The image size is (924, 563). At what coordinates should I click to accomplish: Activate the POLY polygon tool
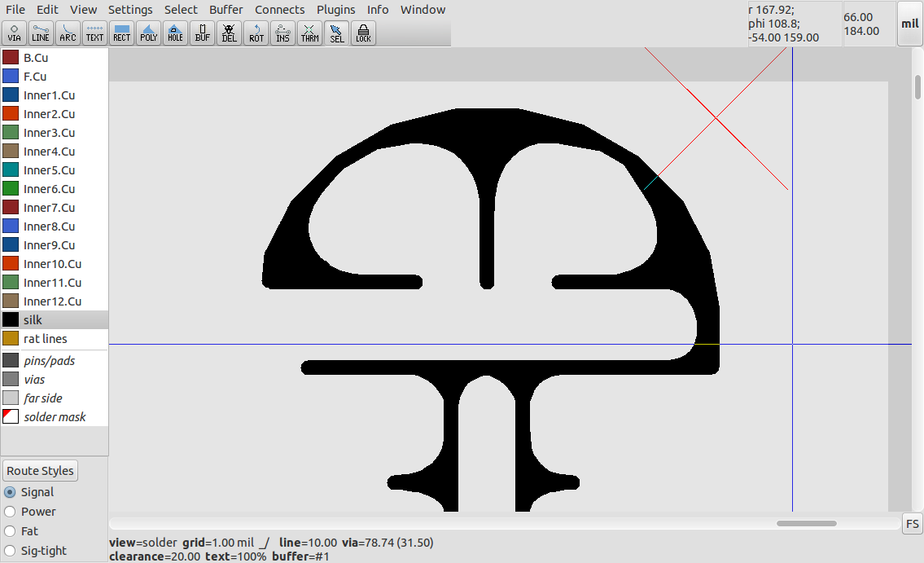(x=148, y=33)
